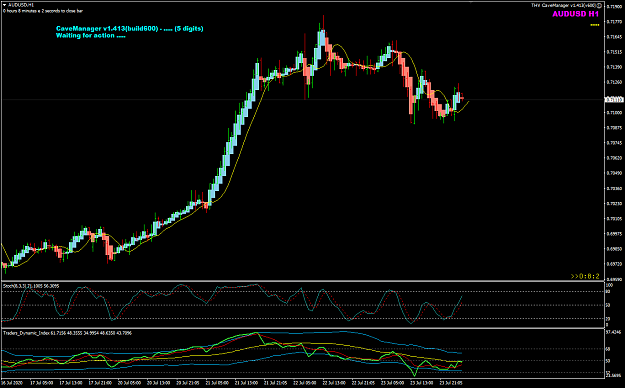
Task: Open the AUDUSD,H1 chart dropdown arrow
Action: [x=5, y=5]
